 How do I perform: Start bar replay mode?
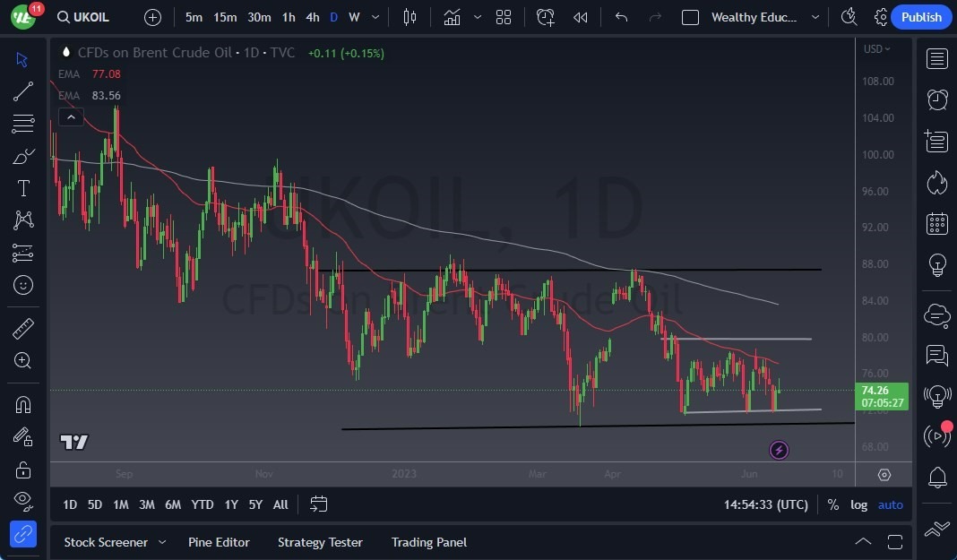pos(580,17)
